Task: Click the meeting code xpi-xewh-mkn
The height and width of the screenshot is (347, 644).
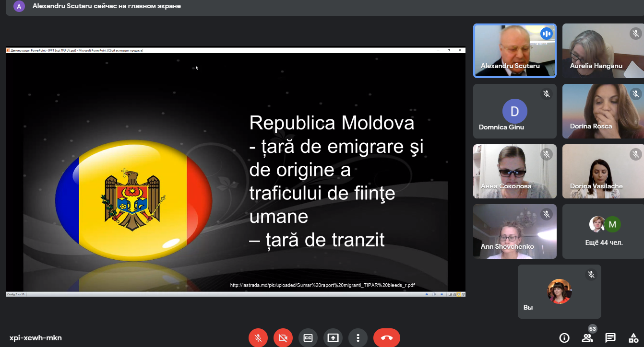Action: 36,338
